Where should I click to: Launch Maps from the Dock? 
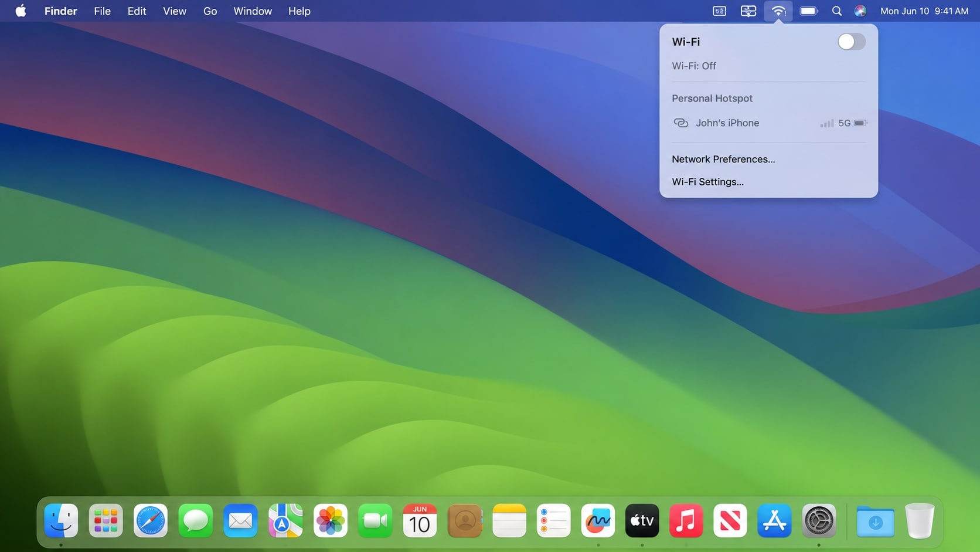click(x=285, y=520)
